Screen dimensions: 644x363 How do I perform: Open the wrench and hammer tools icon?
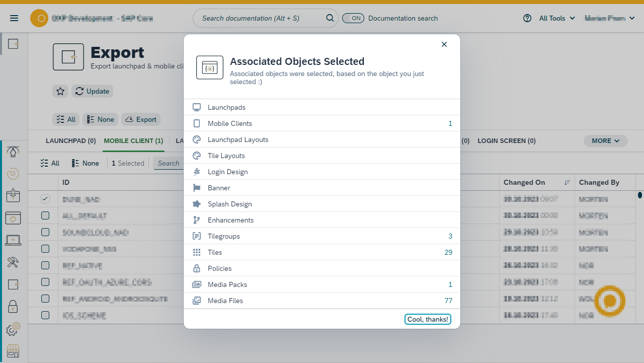[x=13, y=262]
